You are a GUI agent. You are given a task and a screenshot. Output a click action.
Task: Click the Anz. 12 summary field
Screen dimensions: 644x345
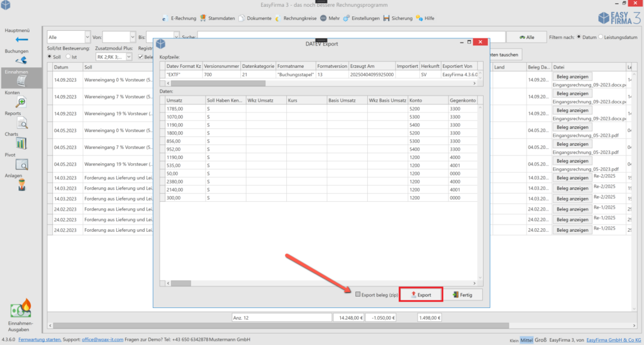point(282,317)
